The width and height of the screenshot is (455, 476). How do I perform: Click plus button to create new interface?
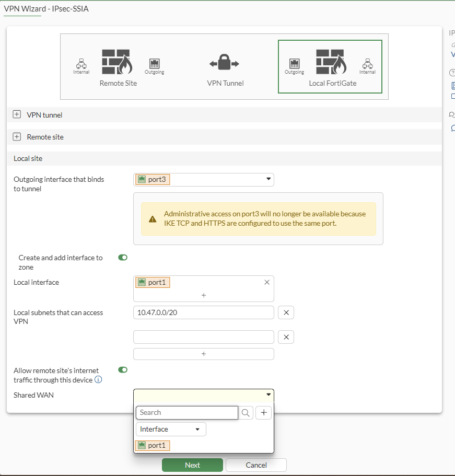(x=263, y=413)
